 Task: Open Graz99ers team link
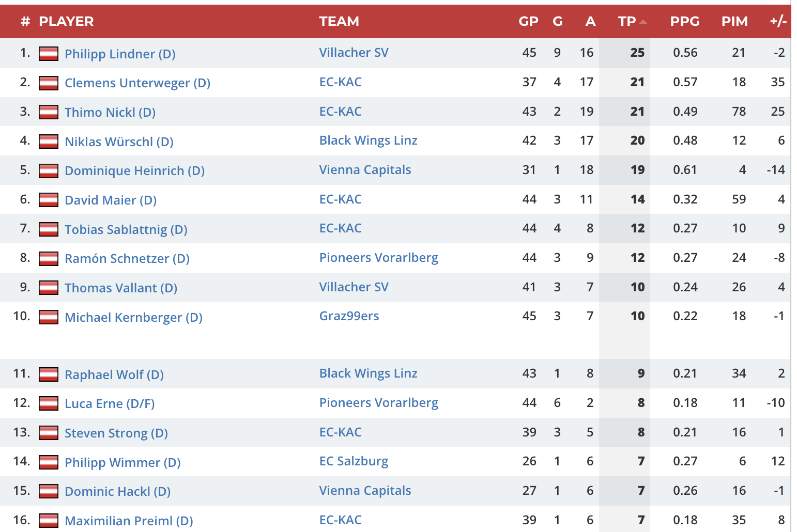tap(349, 316)
